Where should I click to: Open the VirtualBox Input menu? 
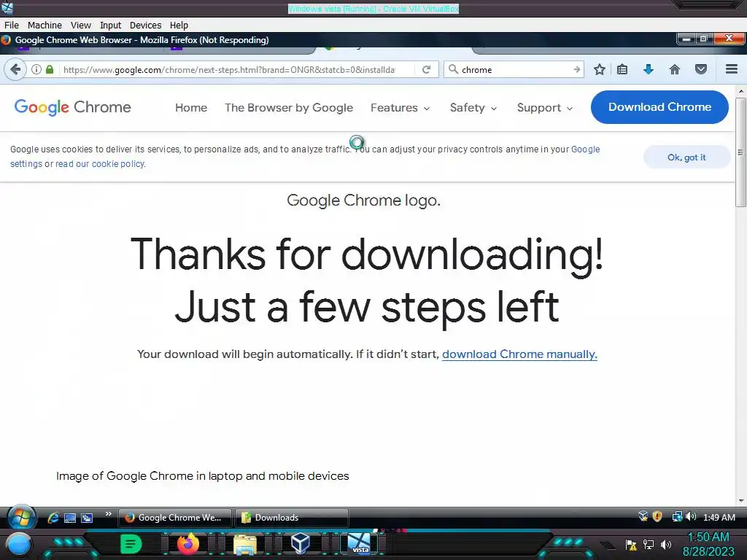point(110,26)
